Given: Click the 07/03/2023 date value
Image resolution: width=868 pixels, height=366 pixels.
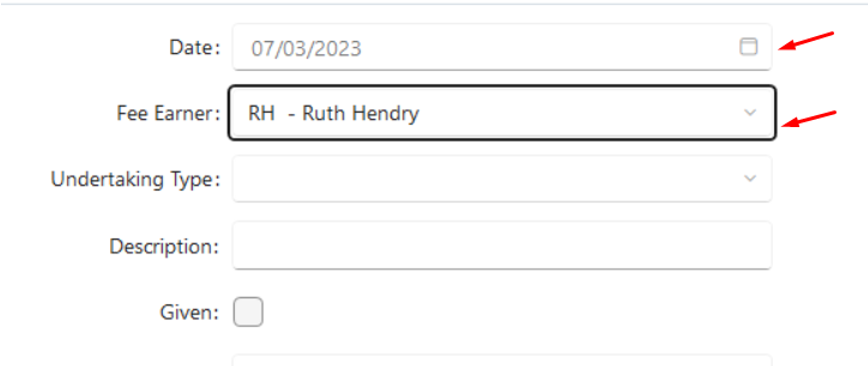Looking at the screenshot, I should click(306, 49).
